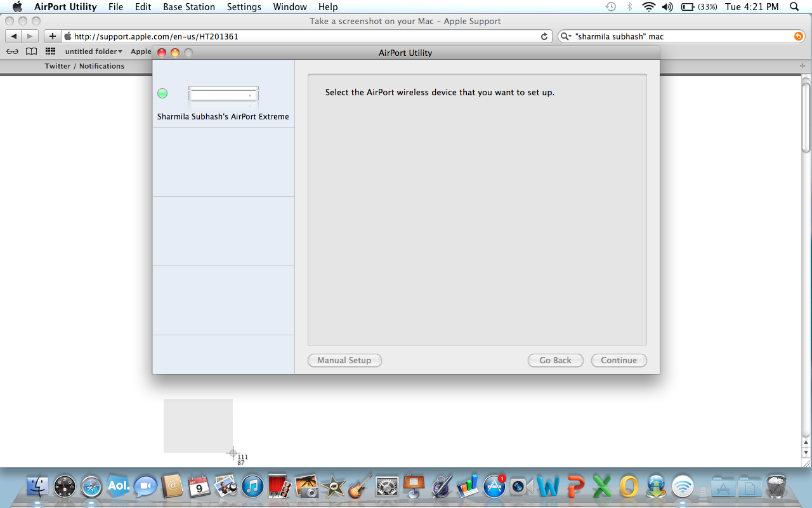The image size is (812, 508).
Task: Minimize the AirPort Utility window
Action: coord(175,53)
